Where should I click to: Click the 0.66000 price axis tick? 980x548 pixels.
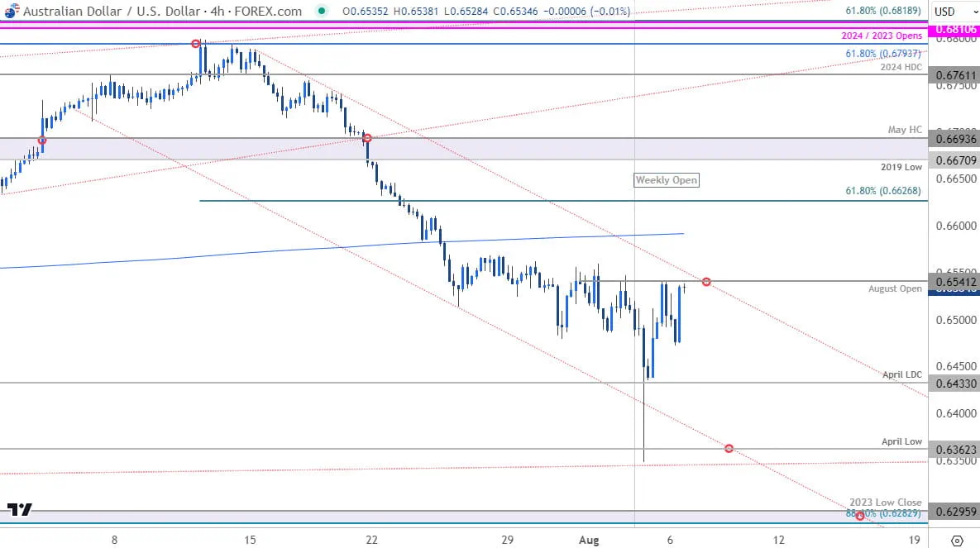click(x=956, y=226)
